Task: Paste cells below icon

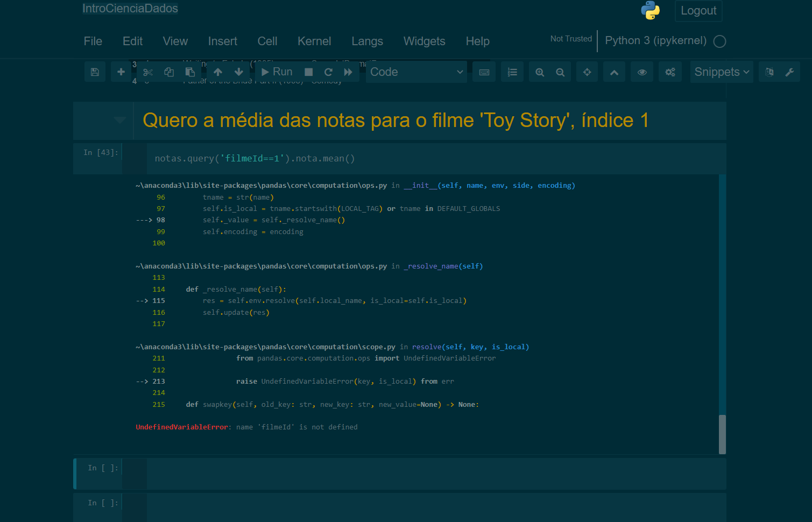Action: 190,72
